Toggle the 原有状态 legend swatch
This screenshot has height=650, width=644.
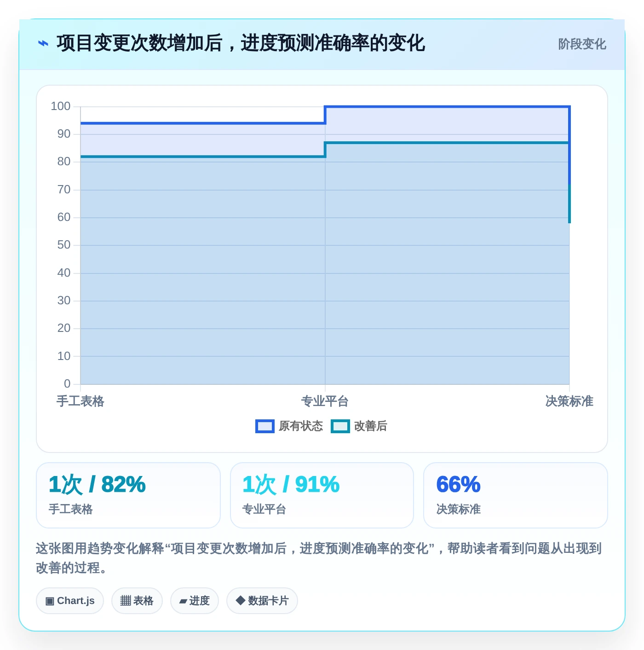pyautogui.click(x=265, y=426)
